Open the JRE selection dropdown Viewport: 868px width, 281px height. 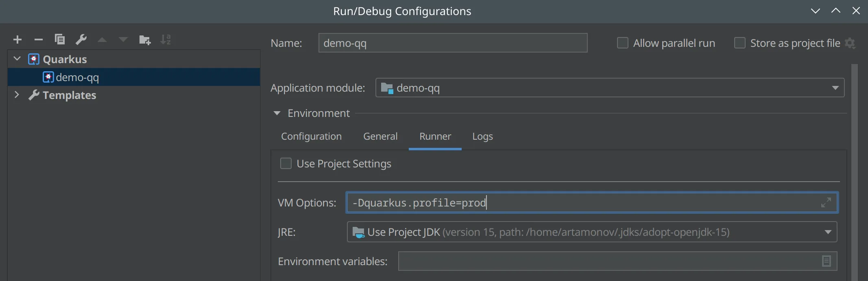click(x=828, y=232)
